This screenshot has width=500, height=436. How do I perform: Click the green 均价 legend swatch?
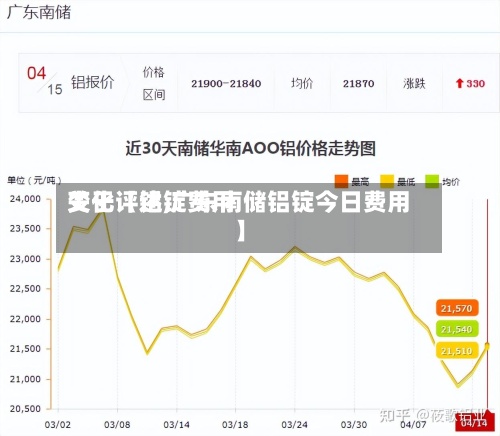[x=432, y=181]
